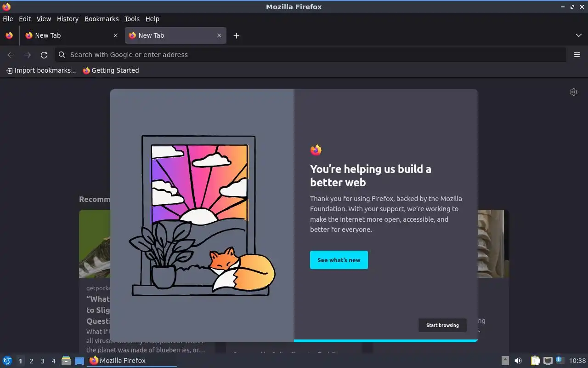
Task: Maximize the Firefox window
Action: click(x=572, y=7)
